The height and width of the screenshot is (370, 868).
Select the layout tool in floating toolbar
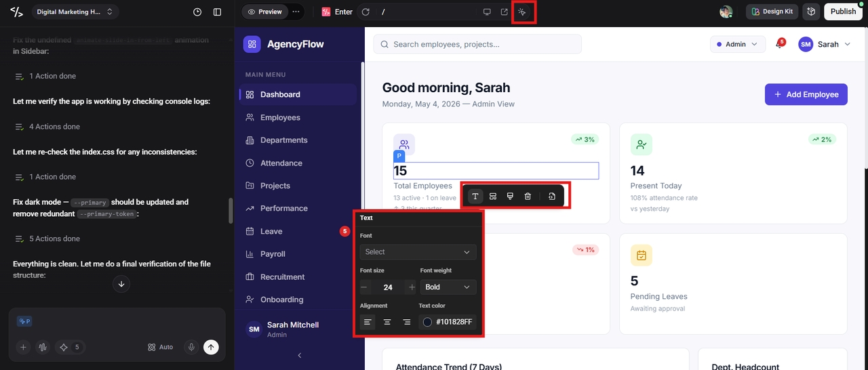493,197
